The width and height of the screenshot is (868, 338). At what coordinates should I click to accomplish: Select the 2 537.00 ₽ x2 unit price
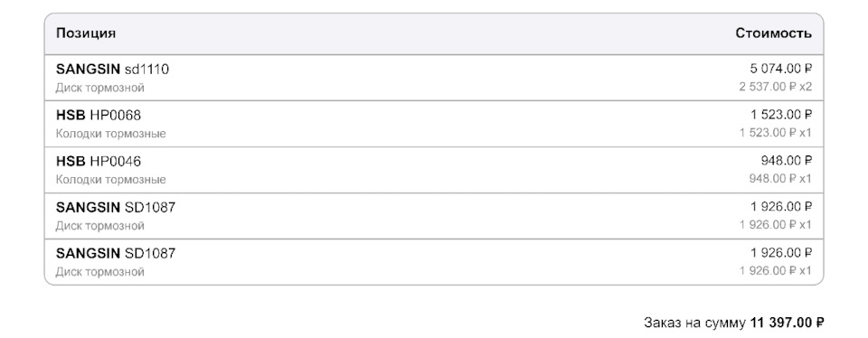pyautogui.click(x=775, y=87)
